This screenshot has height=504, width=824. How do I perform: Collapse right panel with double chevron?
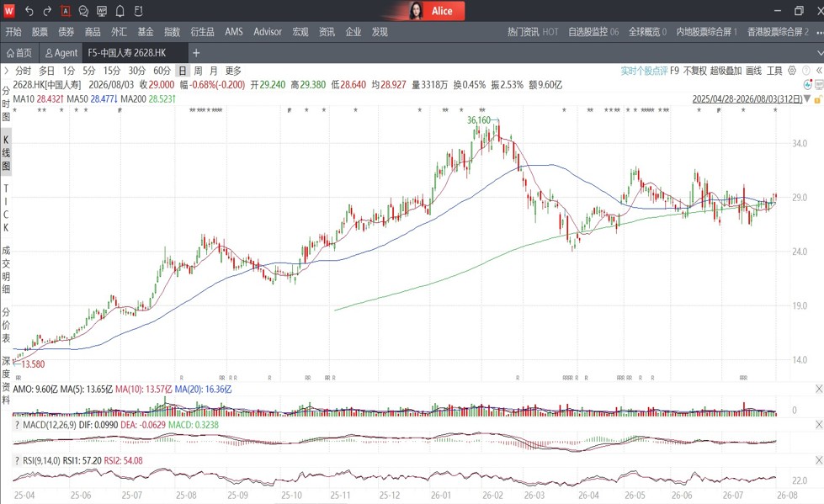(x=819, y=71)
